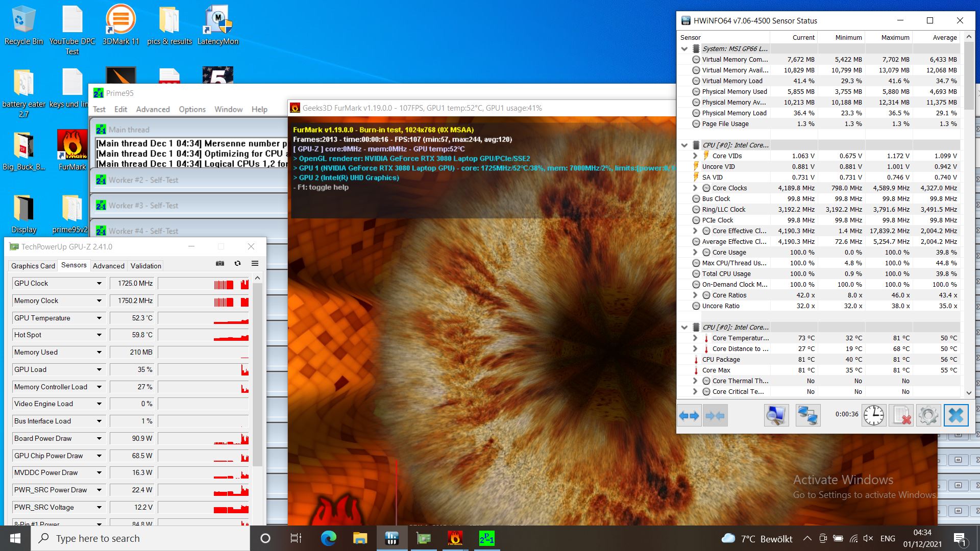Launch 3DMark 11 desktop shortcut

120,26
